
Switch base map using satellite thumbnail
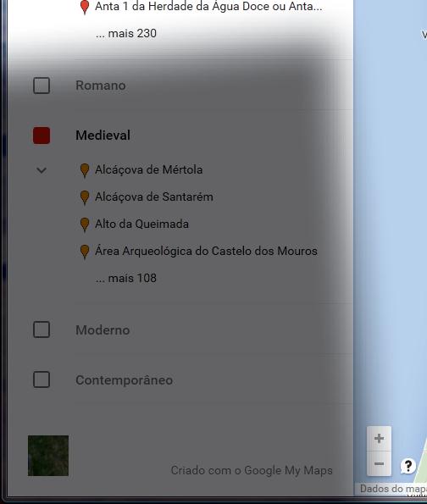tap(48, 456)
